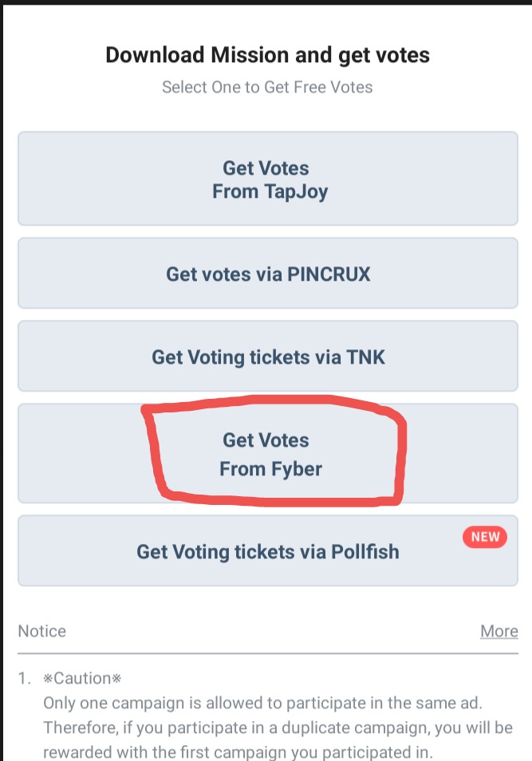This screenshot has width=532, height=761.
Task: Click the word Pollfish on the last button
Action: click(x=364, y=551)
